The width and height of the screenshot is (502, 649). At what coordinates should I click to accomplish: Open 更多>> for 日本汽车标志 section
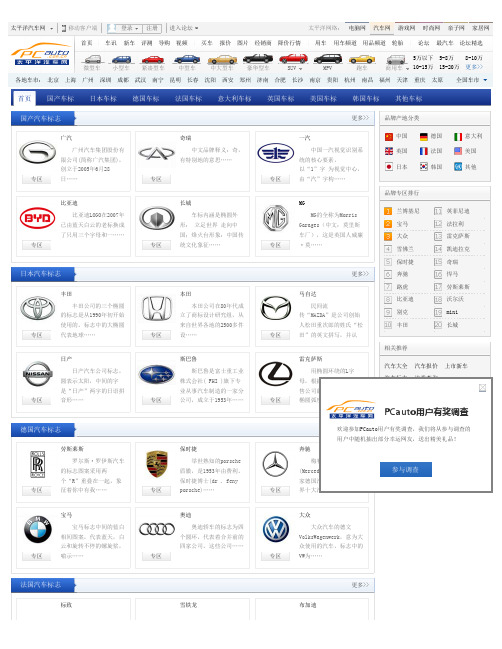360,274
